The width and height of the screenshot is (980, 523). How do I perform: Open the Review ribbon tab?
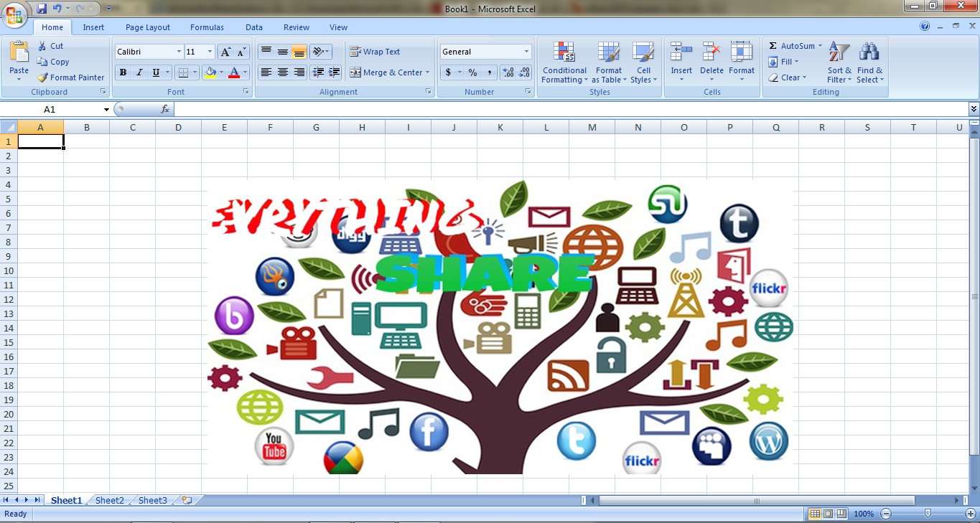[297, 27]
